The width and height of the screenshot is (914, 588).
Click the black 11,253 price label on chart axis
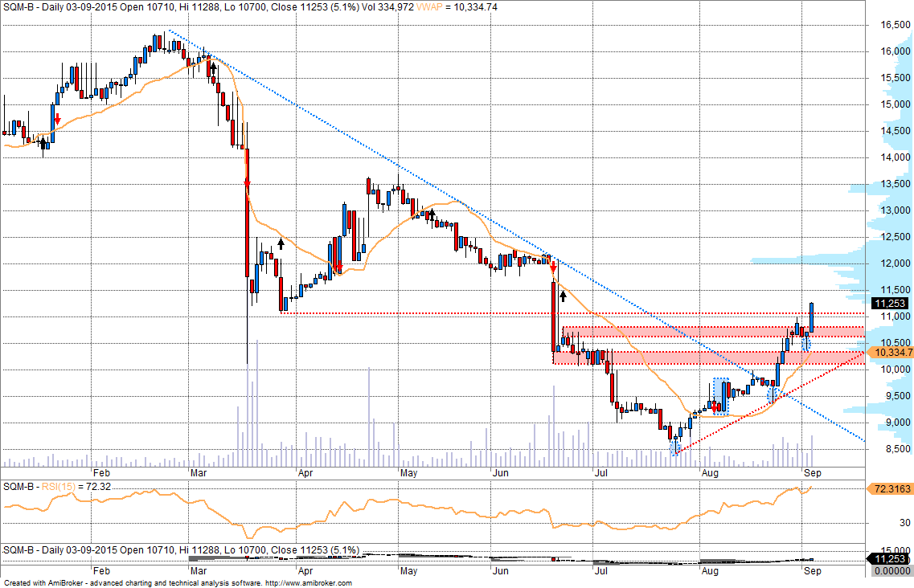[x=890, y=304]
